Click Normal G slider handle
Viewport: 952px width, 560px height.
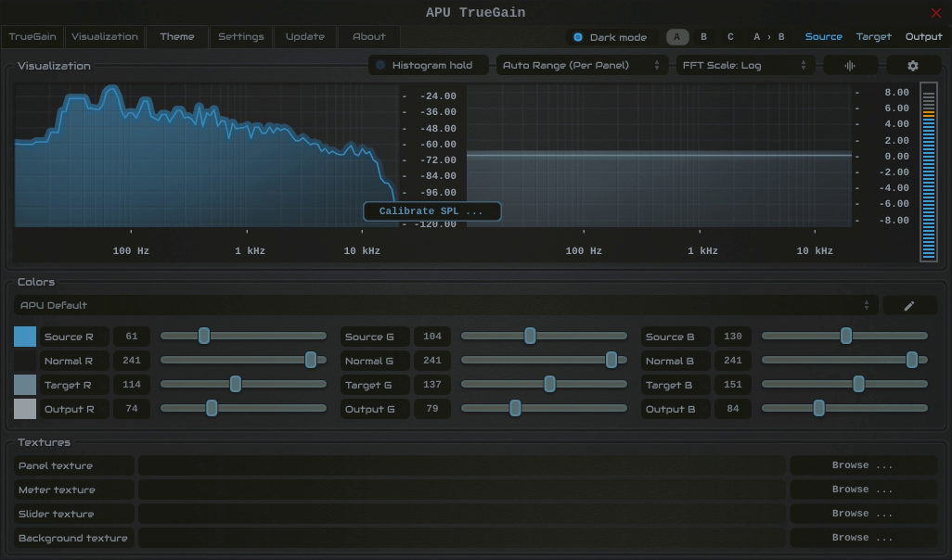[611, 361]
